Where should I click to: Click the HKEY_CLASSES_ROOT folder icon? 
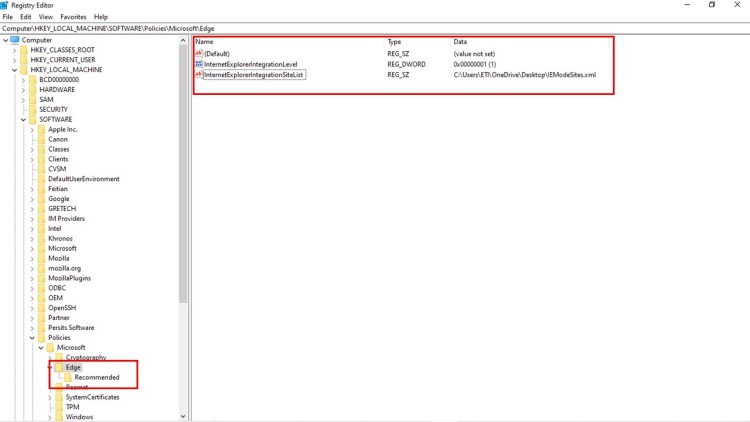coord(24,50)
